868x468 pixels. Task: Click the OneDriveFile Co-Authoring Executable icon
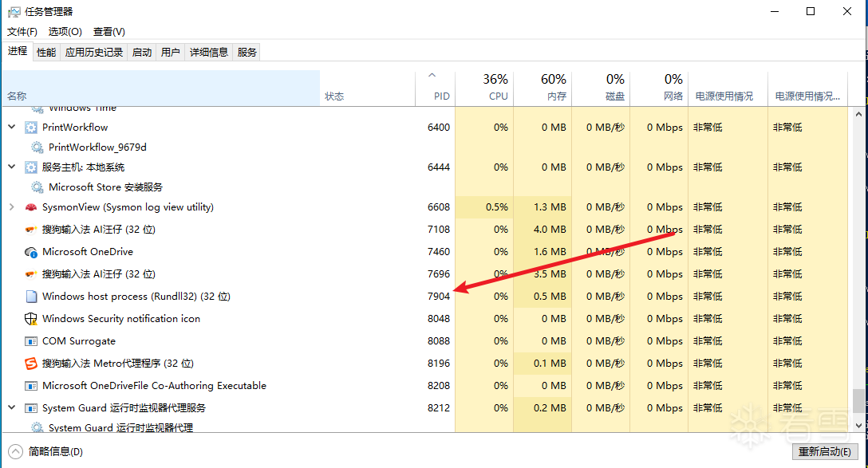point(31,386)
